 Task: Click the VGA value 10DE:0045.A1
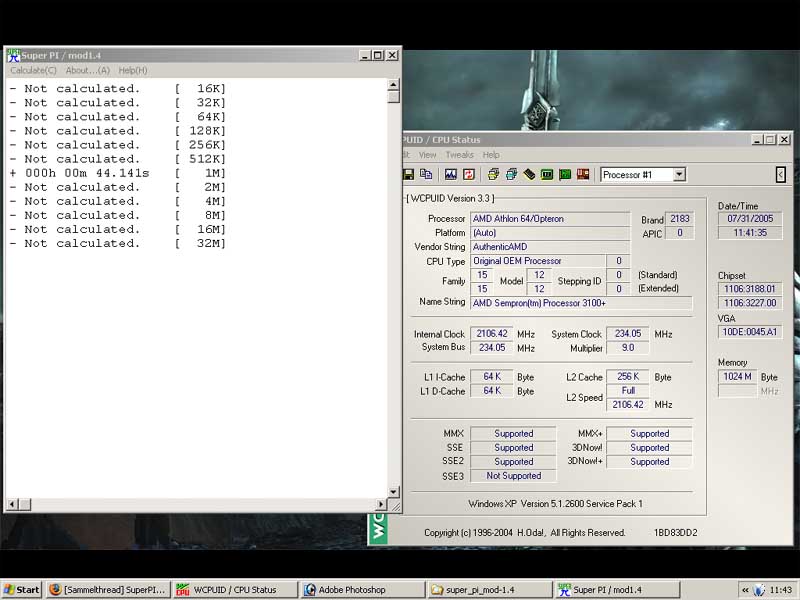(x=750, y=332)
